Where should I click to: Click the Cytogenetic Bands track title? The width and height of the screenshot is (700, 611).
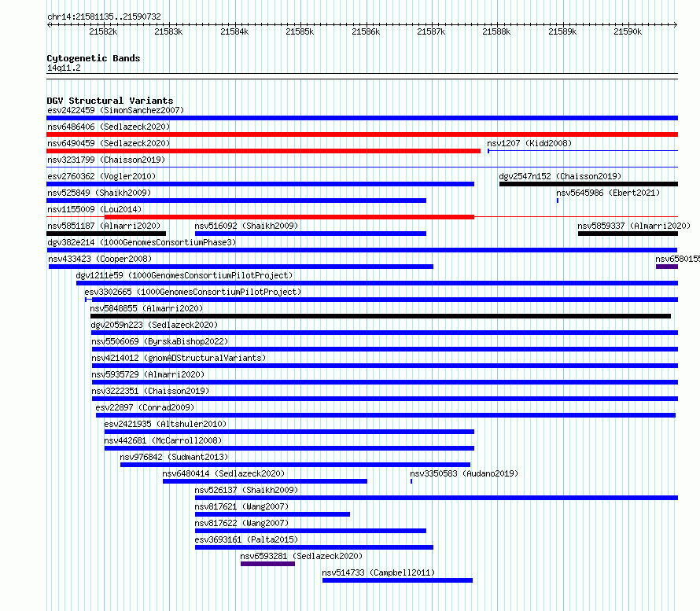tap(94, 58)
